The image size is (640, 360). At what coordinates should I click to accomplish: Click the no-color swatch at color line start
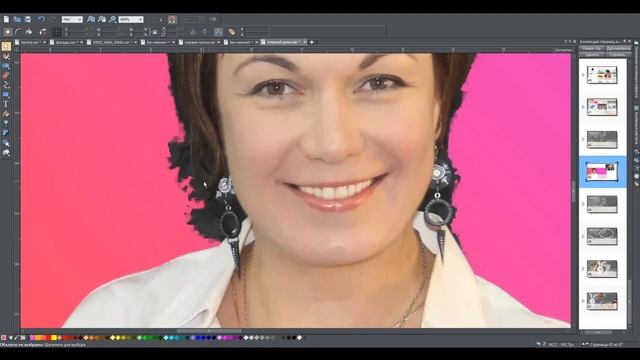pos(4,338)
